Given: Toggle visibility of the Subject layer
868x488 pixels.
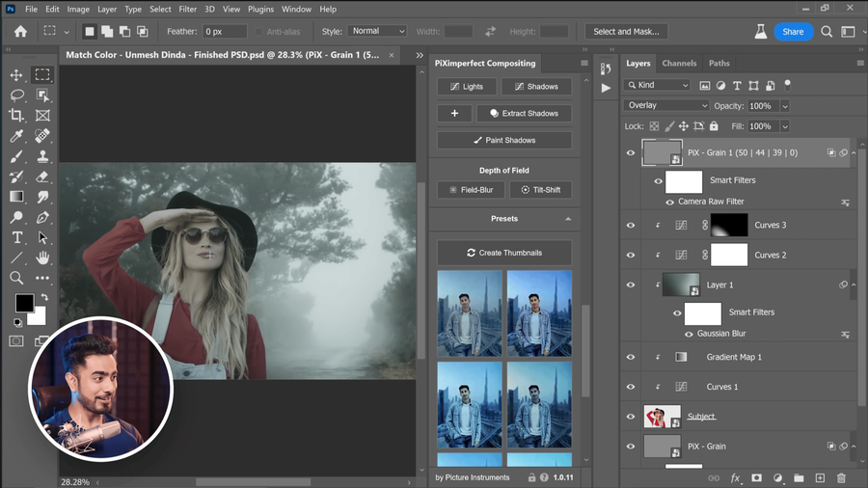Looking at the screenshot, I should (x=631, y=417).
